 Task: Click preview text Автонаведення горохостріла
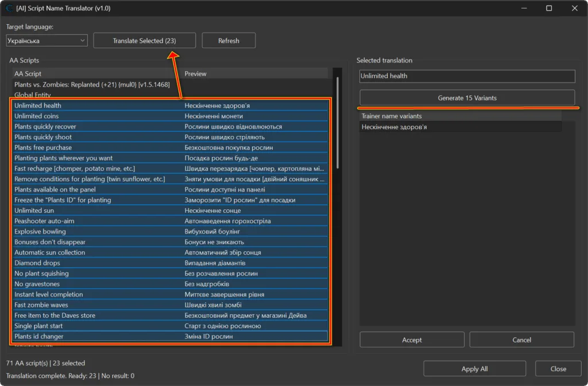point(227,221)
